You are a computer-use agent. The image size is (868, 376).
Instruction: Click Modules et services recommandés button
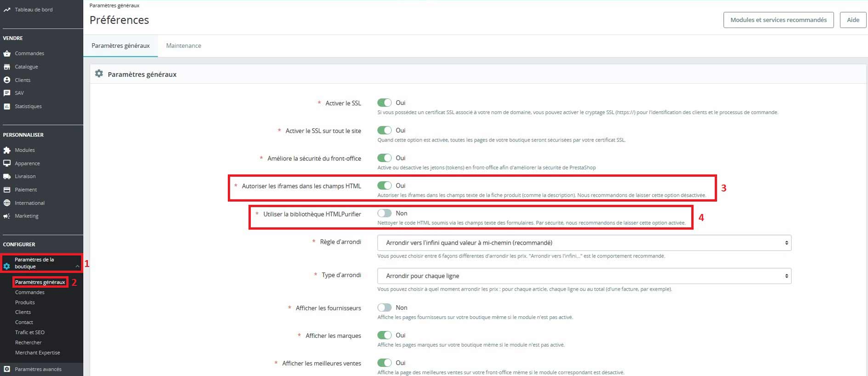[x=778, y=20]
